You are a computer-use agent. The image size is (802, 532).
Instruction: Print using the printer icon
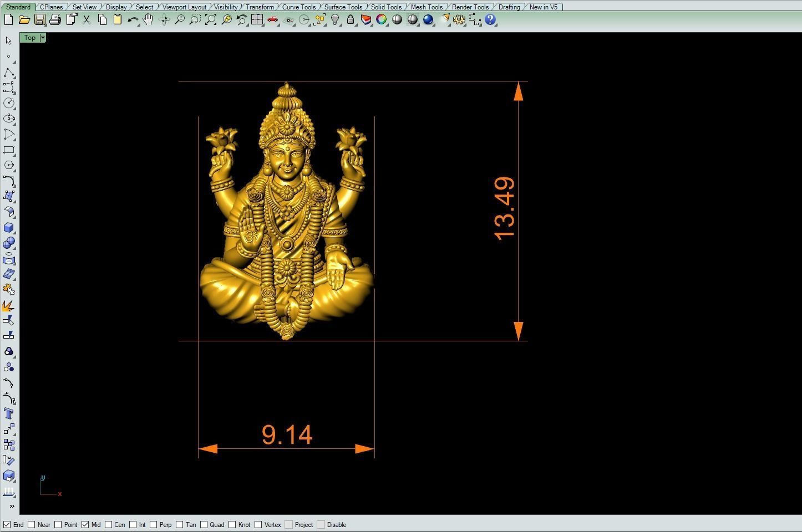(55, 19)
